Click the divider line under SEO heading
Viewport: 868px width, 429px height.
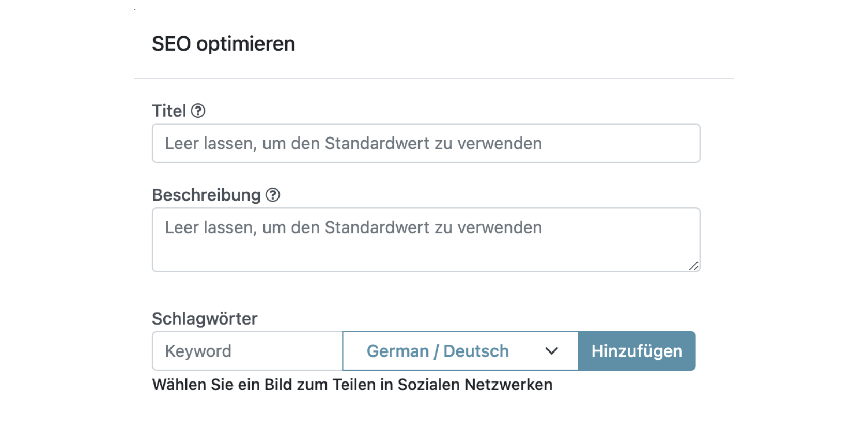[433, 78]
